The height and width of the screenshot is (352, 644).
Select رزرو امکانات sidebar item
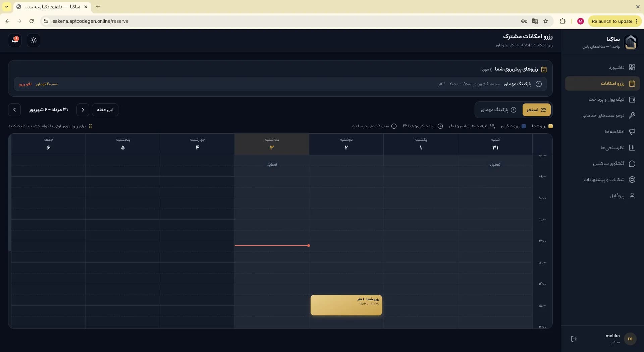click(602, 84)
